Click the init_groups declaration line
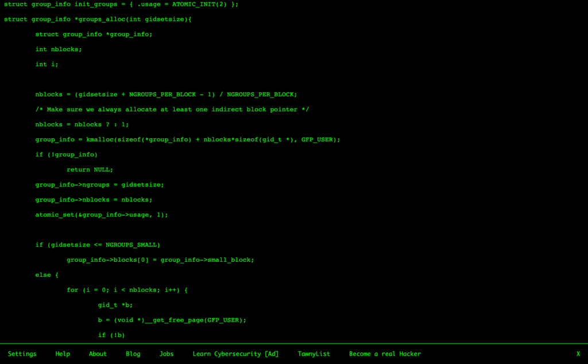Viewport: 588px width, 364px height. [121, 4]
